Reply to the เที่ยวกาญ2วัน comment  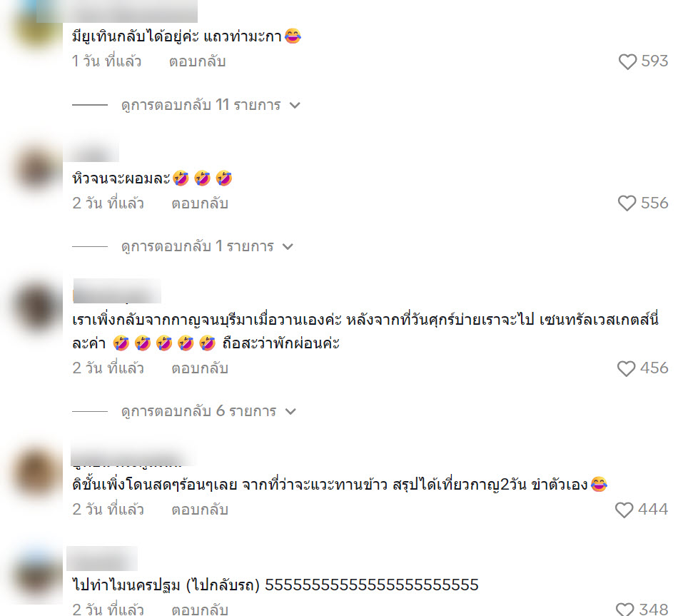point(200,510)
